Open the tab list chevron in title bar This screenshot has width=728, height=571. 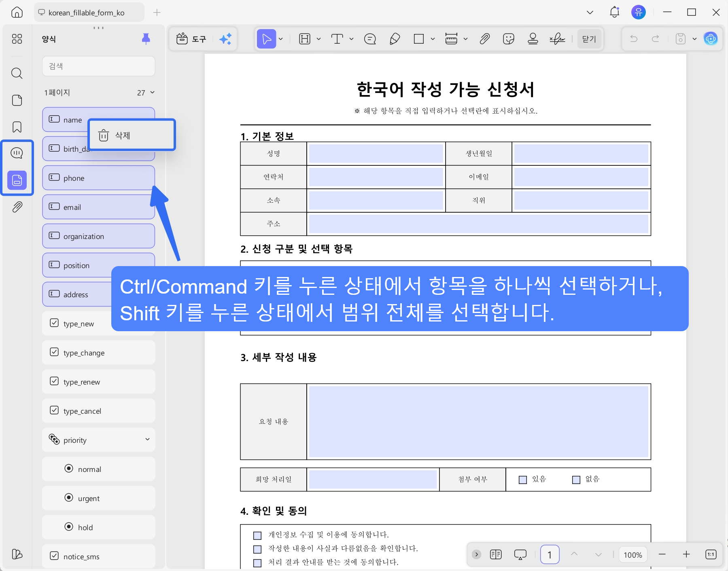coord(590,13)
